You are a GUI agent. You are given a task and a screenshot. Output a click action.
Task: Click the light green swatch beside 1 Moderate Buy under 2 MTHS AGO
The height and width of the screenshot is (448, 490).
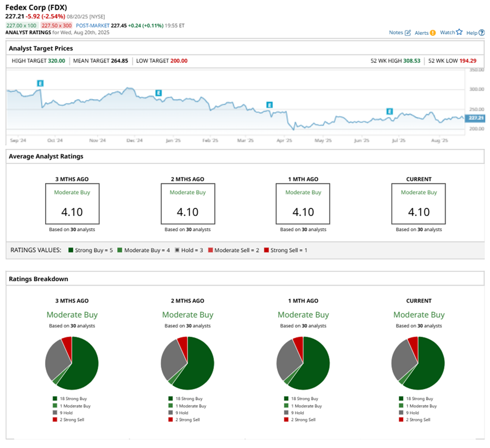(171, 406)
